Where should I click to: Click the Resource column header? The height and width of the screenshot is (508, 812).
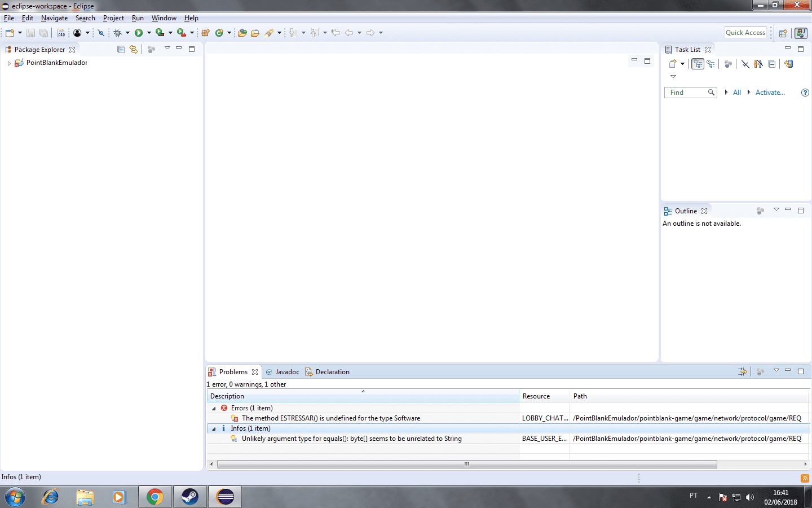(544, 396)
